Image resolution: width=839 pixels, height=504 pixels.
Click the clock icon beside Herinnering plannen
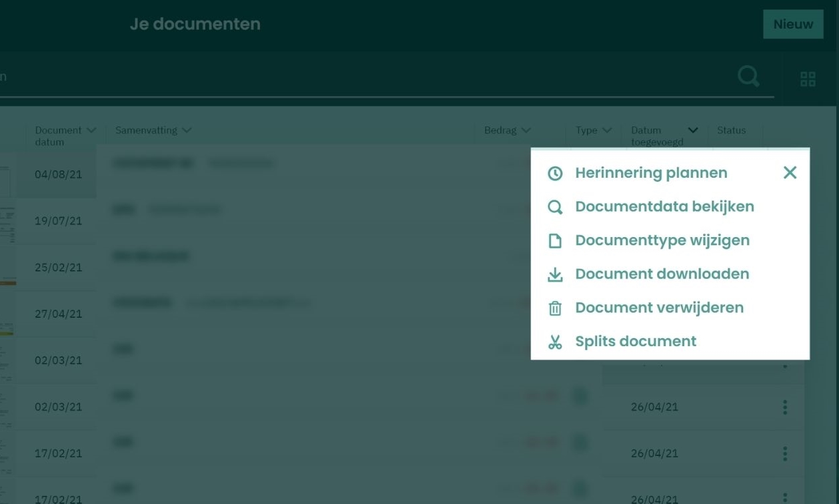tap(555, 174)
